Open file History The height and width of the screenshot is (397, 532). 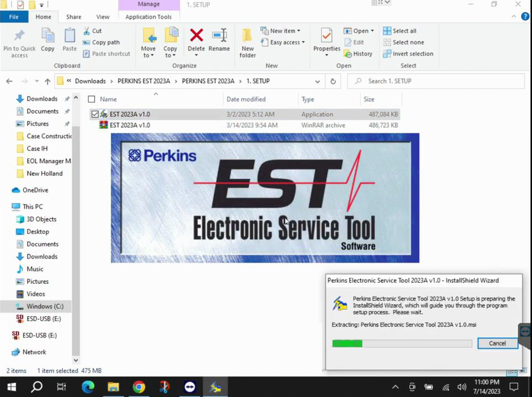pyautogui.click(x=358, y=54)
